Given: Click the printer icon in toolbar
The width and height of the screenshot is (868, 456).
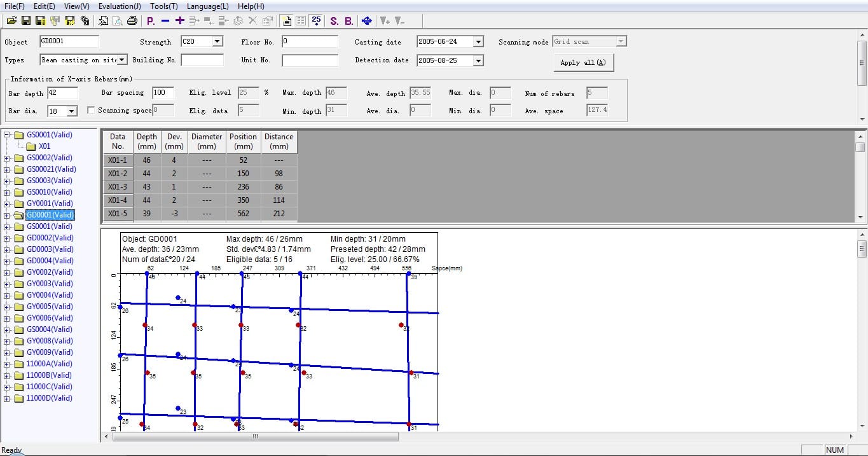Looking at the screenshot, I should coord(132,20).
